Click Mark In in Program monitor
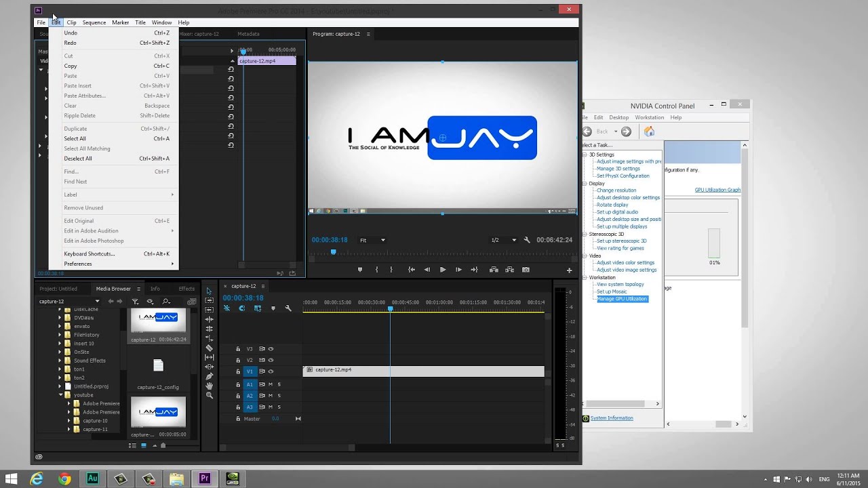Image resolution: width=868 pixels, height=488 pixels. point(377,270)
